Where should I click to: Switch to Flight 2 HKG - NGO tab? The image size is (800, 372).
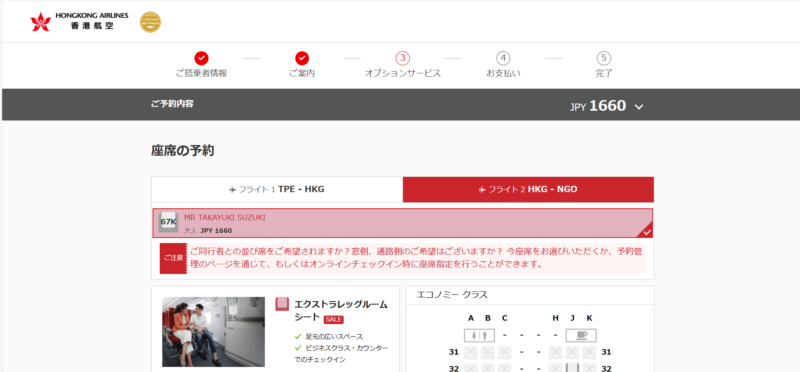click(528, 189)
